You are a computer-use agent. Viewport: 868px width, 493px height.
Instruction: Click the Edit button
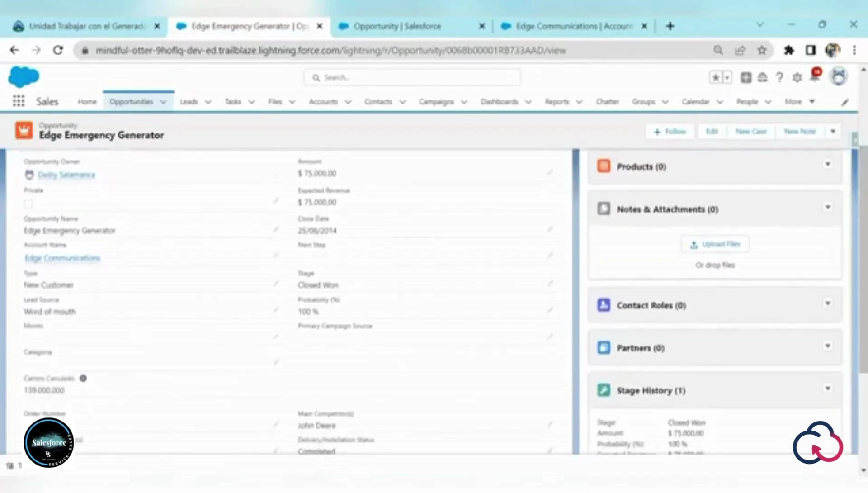(712, 132)
